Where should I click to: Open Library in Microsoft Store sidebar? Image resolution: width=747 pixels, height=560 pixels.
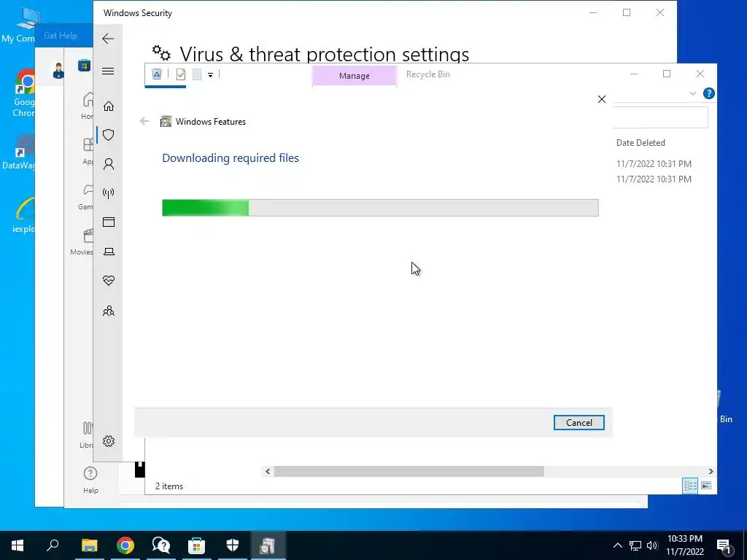[x=87, y=435]
